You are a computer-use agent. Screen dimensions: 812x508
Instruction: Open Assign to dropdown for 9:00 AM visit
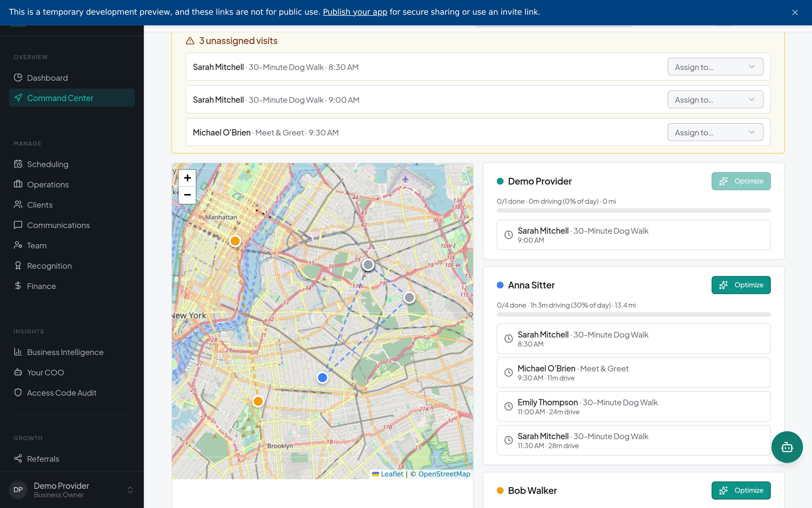(715, 99)
